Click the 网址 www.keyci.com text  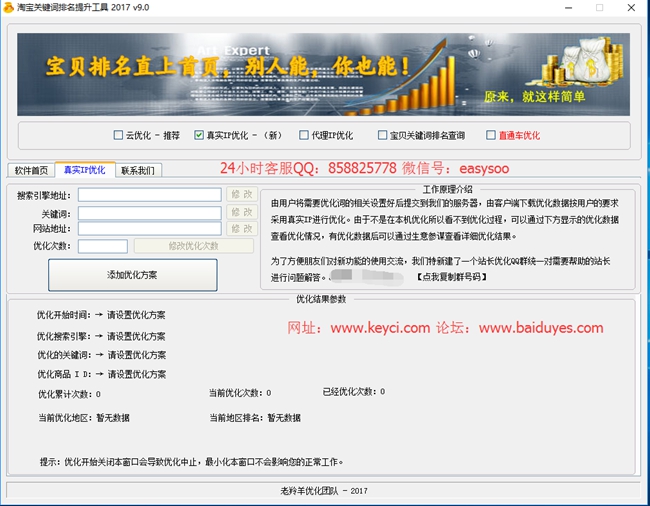[x=359, y=328]
